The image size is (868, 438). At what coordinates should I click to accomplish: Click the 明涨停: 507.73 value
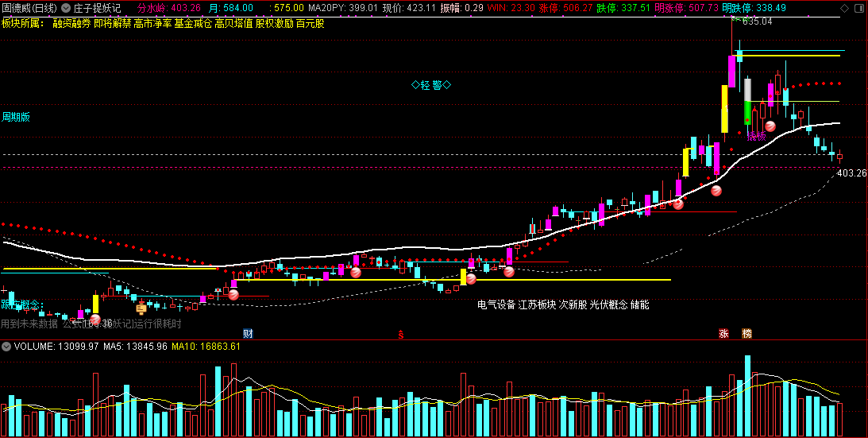coord(686,8)
